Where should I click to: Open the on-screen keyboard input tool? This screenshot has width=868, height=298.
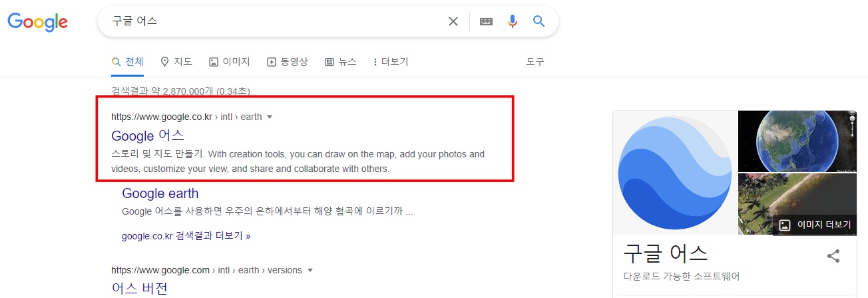[x=487, y=21]
